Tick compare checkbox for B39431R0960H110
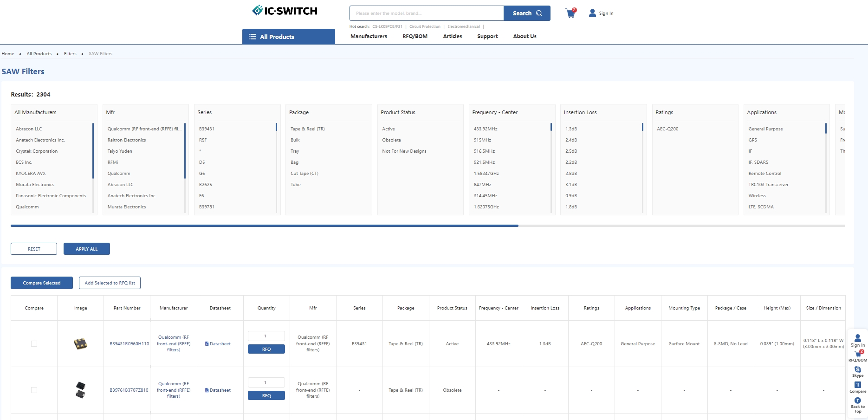 pyautogui.click(x=34, y=344)
